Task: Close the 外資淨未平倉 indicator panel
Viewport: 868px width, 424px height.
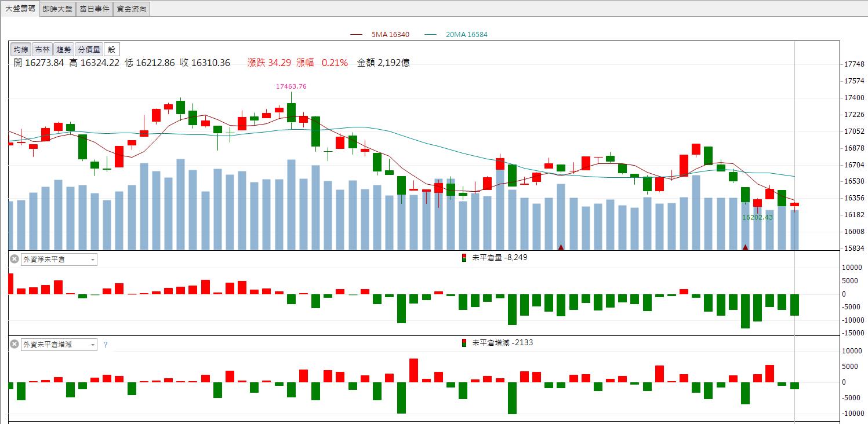Action: tap(14, 259)
